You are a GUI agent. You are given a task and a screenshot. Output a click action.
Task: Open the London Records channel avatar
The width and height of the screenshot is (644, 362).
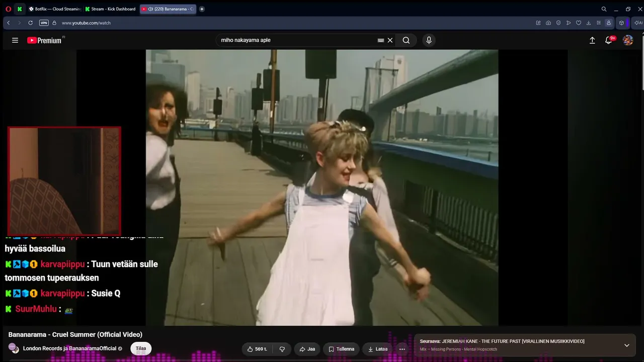(x=13, y=348)
